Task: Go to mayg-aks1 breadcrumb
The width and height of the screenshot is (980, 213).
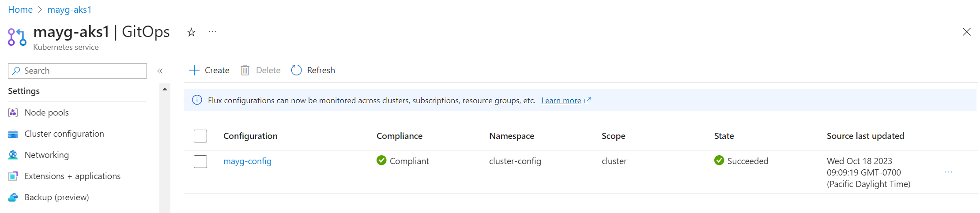Action: pos(69,10)
